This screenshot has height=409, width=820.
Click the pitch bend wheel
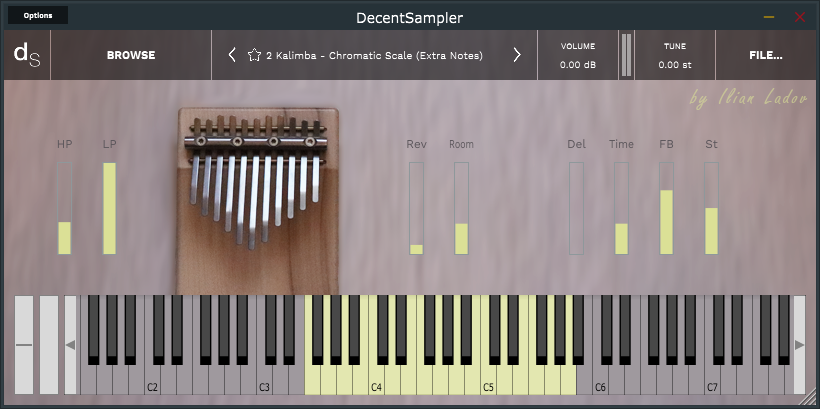pyautogui.click(x=24, y=345)
